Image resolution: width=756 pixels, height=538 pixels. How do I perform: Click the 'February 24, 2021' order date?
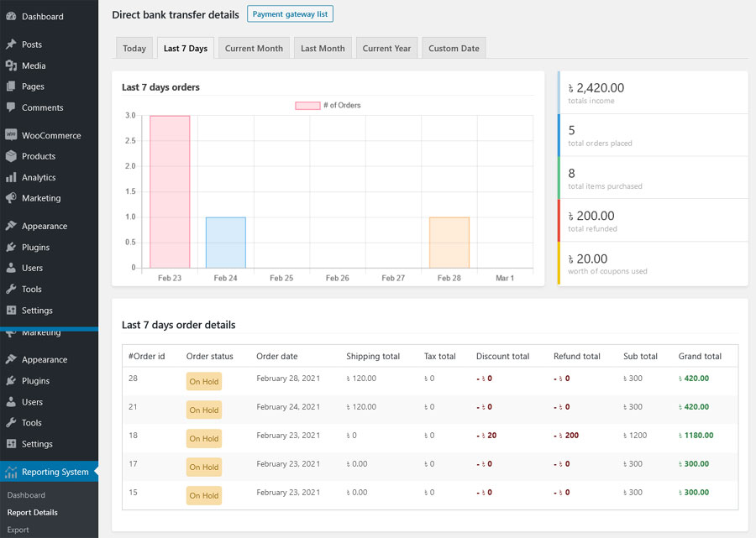288,407
